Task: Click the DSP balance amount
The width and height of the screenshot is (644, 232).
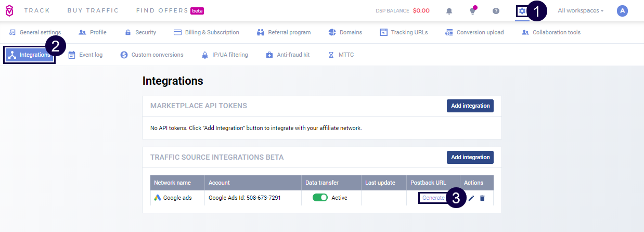Action: [x=421, y=10]
